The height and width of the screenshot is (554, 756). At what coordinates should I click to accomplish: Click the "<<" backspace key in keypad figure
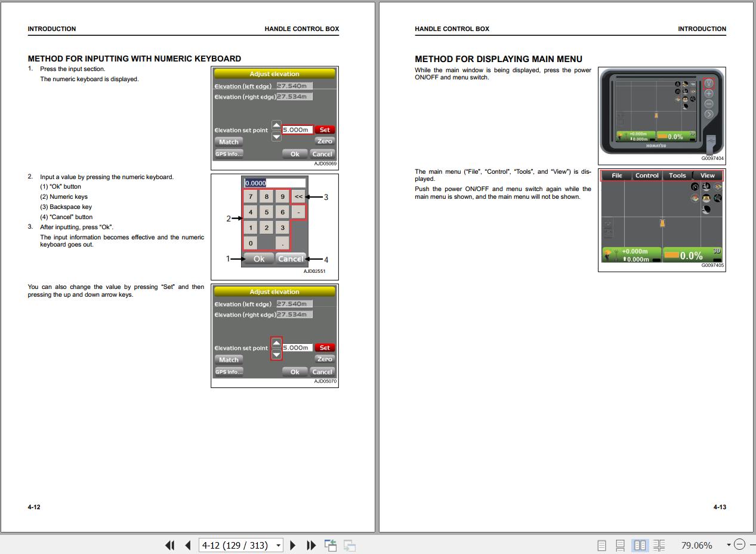coord(298,196)
